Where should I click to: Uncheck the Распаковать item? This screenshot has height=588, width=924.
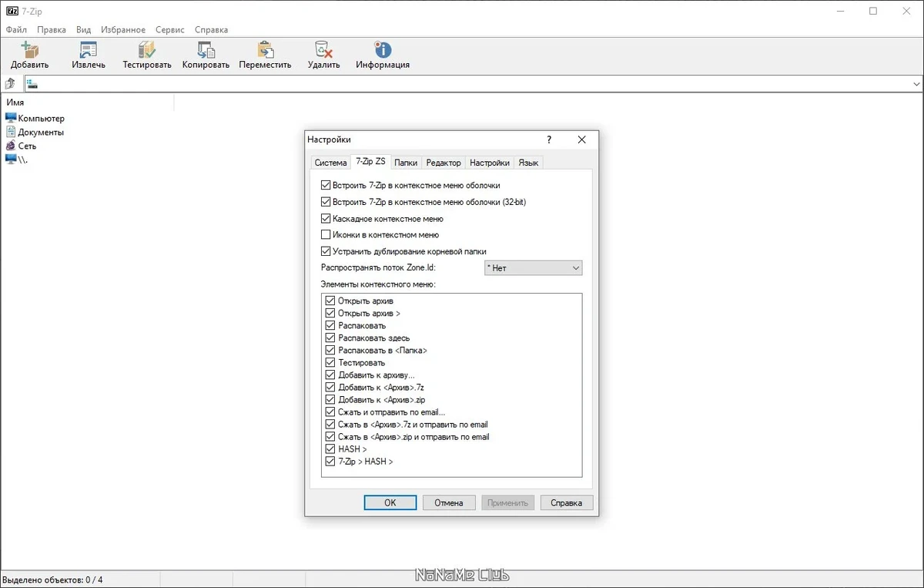pyautogui.click(x=330, y=326)
